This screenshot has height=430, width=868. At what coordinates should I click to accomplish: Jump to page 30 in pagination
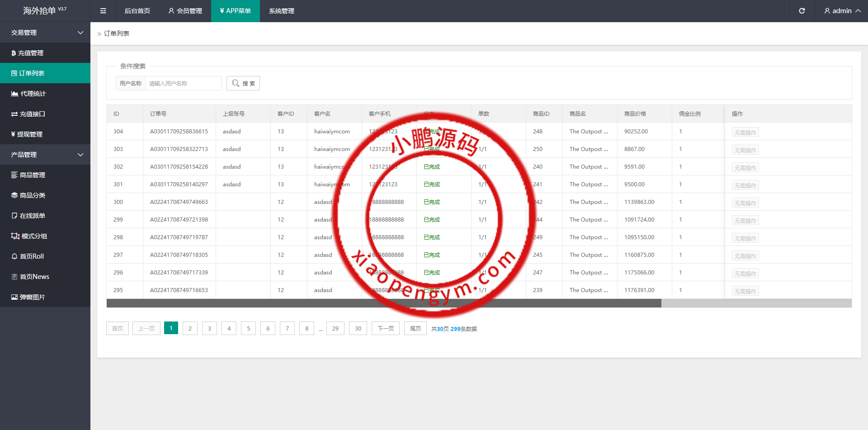click(x=358, y=328)
